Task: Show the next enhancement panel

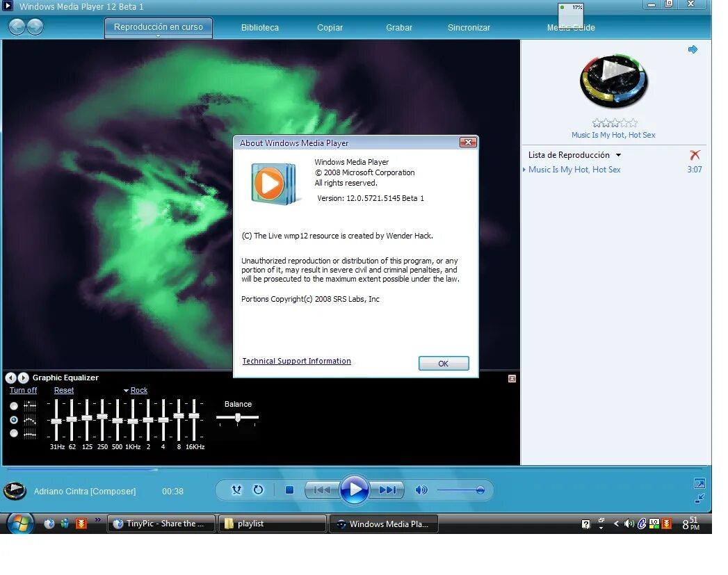Action: pos(23,378)
